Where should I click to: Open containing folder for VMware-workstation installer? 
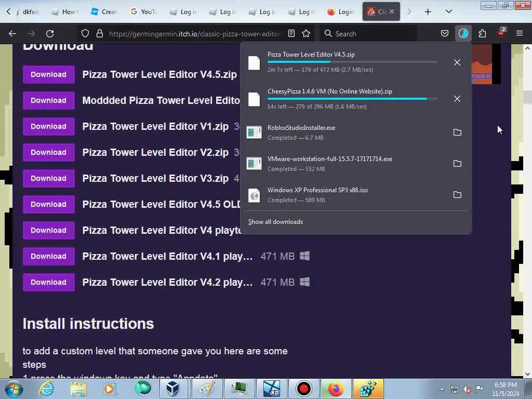pyautogui.click(x=457, y=164)
